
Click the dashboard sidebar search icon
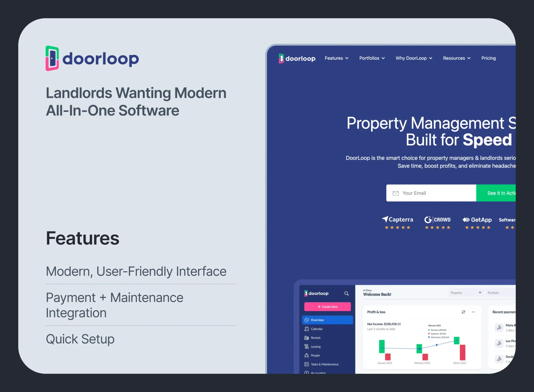[x=346, y=293]
